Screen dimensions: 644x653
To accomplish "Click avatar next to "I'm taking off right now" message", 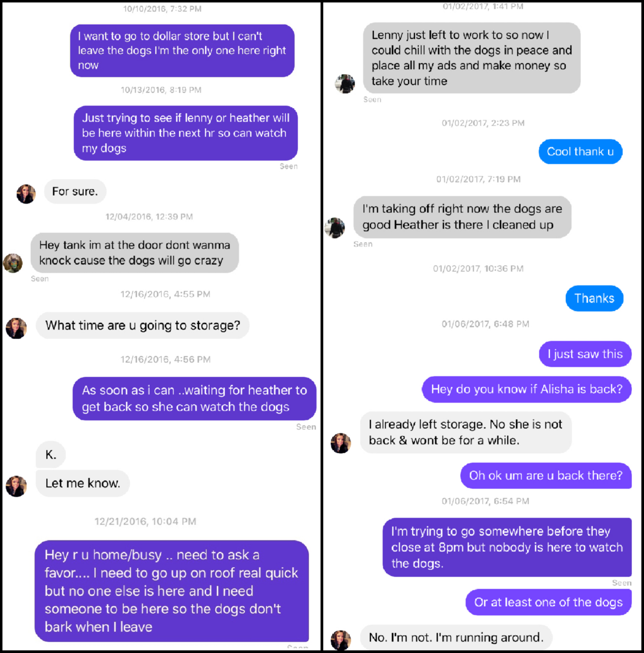I will pyautogui.click(x=335, y=228).
